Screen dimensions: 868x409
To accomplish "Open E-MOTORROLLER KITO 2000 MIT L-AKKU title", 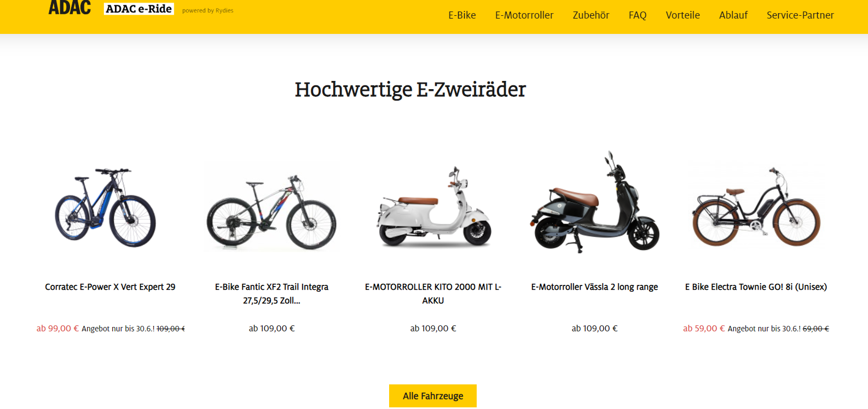I will click(x=433, y=294).
